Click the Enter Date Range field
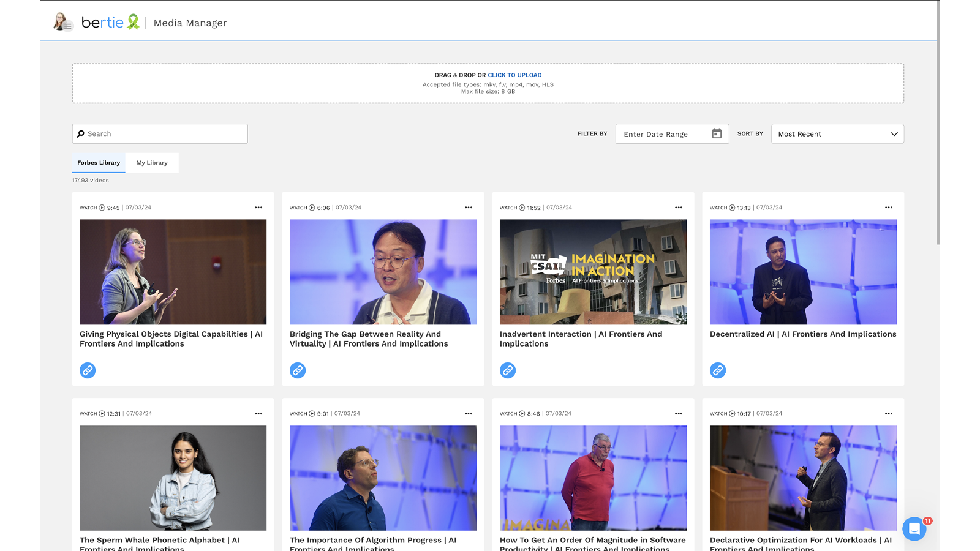Image resolution: width=980 pixels, height=551 pixels. tap(672, 133)
